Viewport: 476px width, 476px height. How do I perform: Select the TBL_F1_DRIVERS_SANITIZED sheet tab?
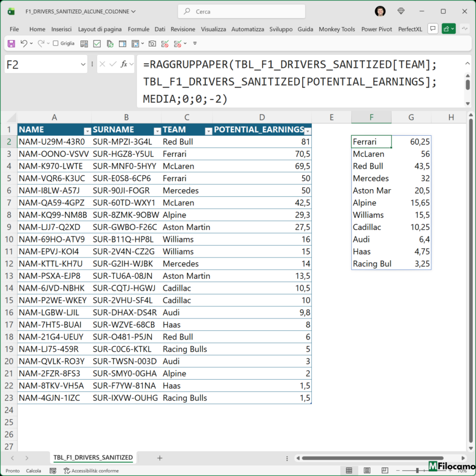[93, 457]
